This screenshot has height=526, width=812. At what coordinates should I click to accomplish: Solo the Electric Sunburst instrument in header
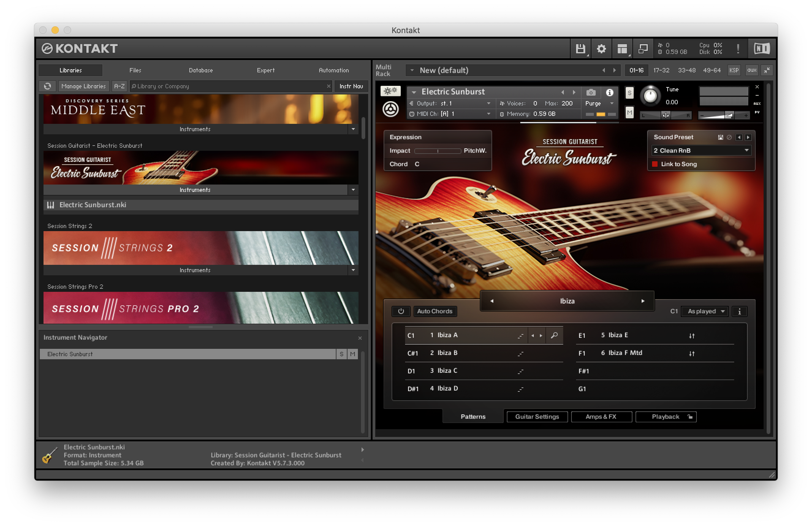pyautogui.click(x=629, y=93)
